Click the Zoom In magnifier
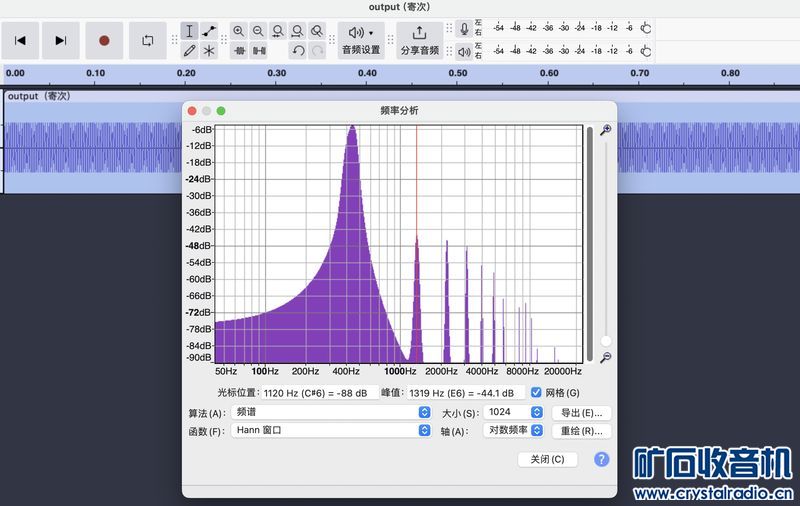800x506 pixels. click(239, 31)
